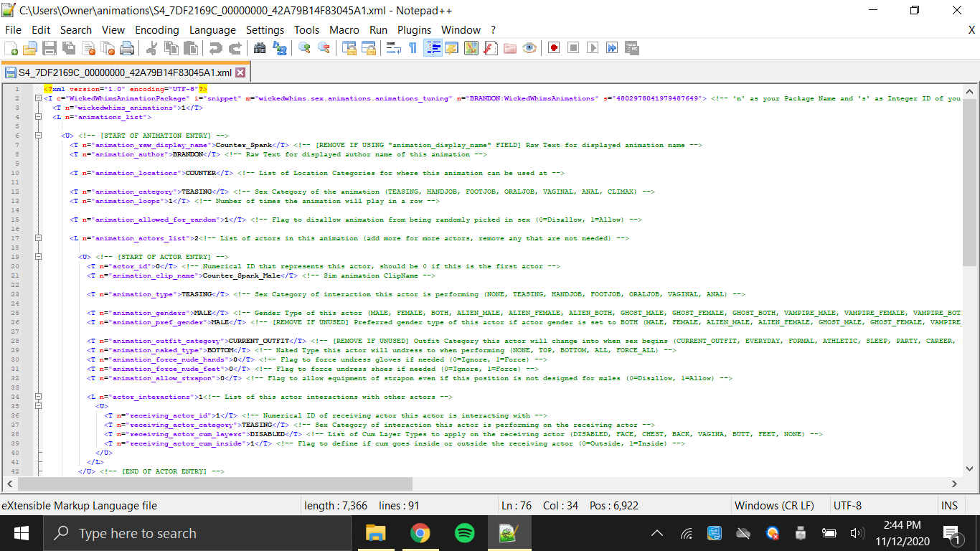
Task: Open the Search menu
Action: 76,29
